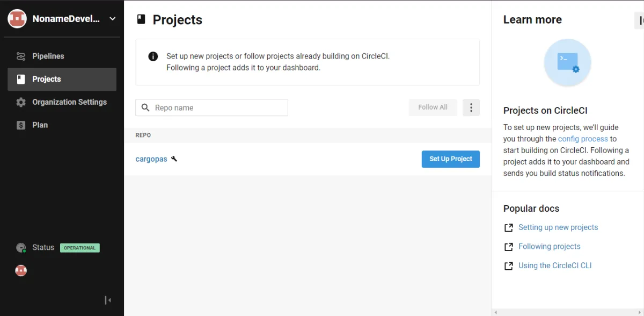The image size is (644, 316).
Task: Open the user avatar at sidebar bottom
Action: coord(21,271)
